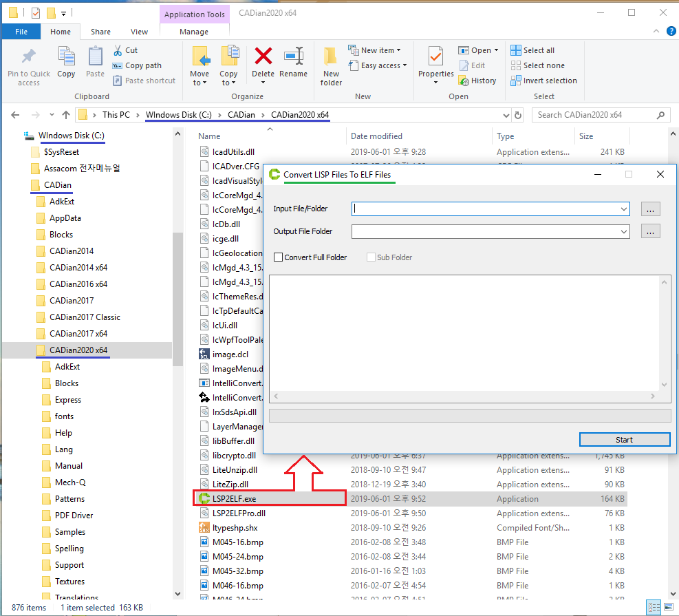This screenshot has width=679, height=616.
Task: Click the Refresh button in address bar
Action: click(x=518, y=115)
